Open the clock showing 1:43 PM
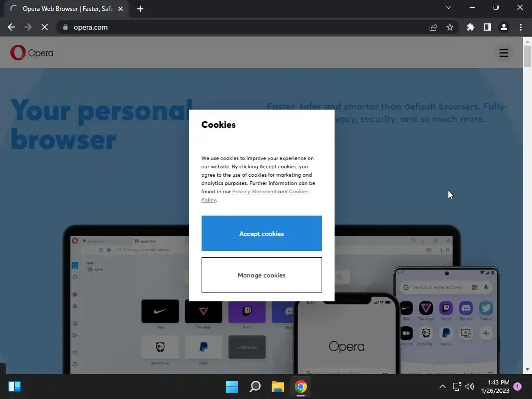This screenshot has height=399, width=532. point(495,387)
